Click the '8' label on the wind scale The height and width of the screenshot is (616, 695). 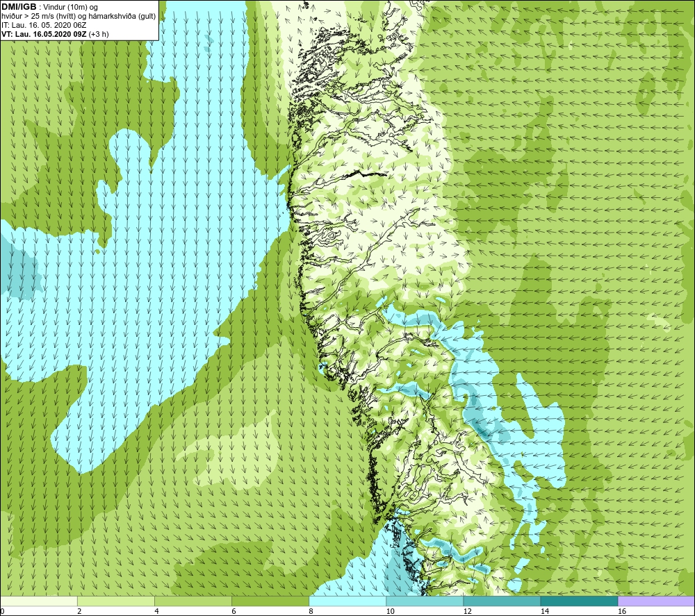tap(311, 611)
